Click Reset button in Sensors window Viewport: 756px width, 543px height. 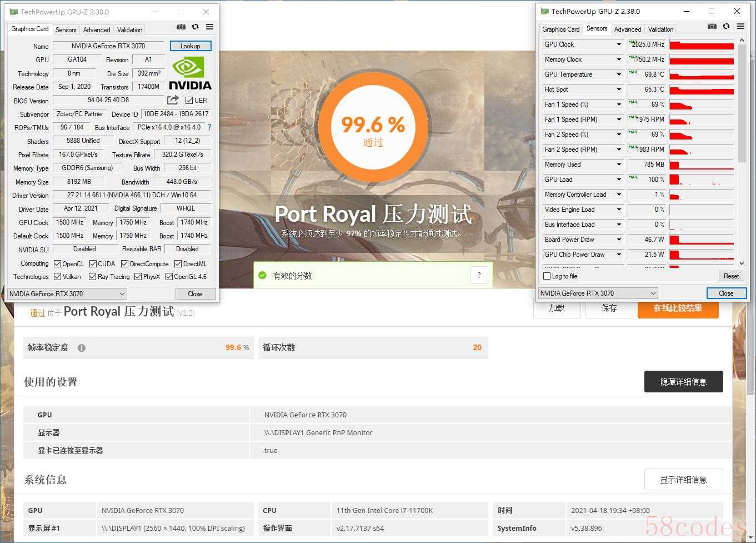[731, 276]
